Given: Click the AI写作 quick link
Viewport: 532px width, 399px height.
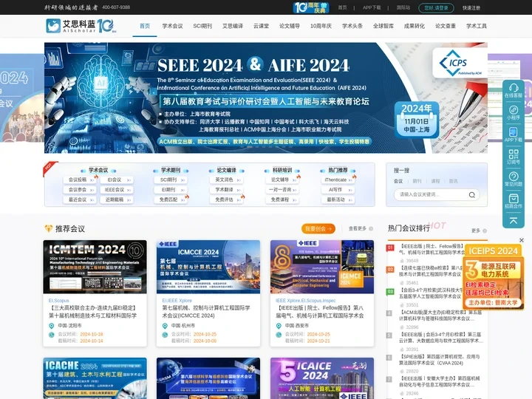Looking at the screenshot, I should pos(338,190).
